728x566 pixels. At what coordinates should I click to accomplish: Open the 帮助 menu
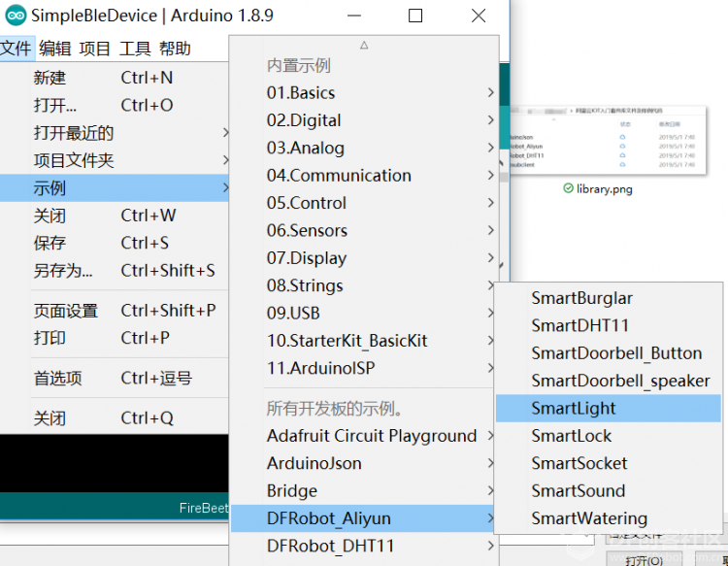tap(175, 49)
